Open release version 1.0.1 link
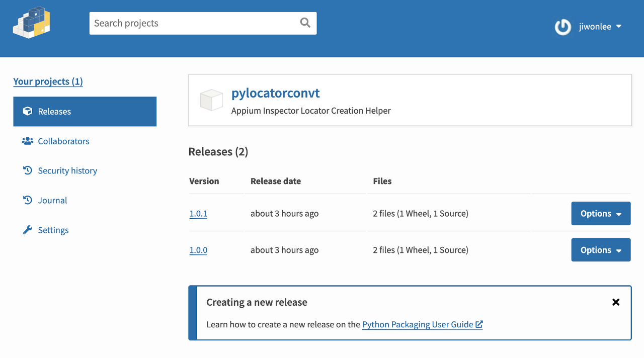Screen dimensions: 644x358 [x=198, y=214]
